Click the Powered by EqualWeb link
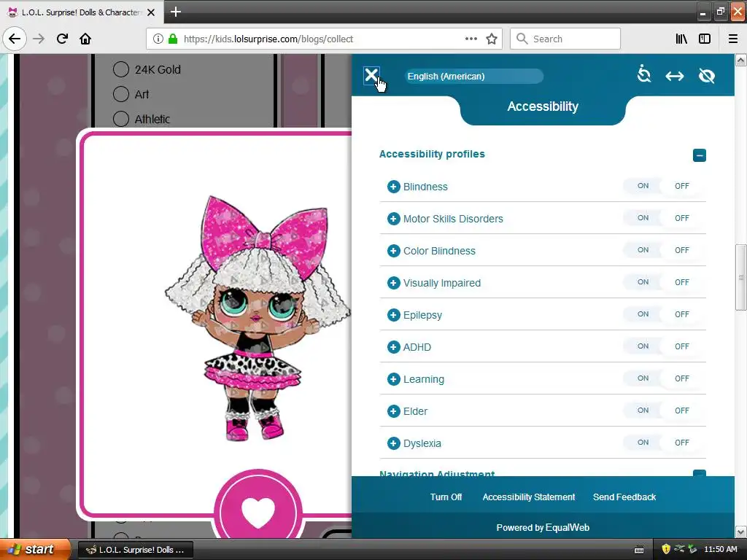 pyautogui.click(x=543, y=528)
